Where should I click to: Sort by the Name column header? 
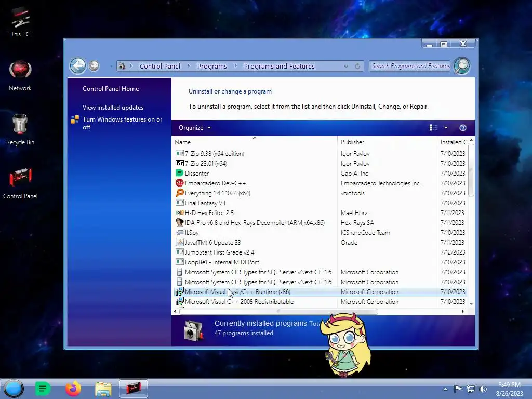tap(255, 142)
